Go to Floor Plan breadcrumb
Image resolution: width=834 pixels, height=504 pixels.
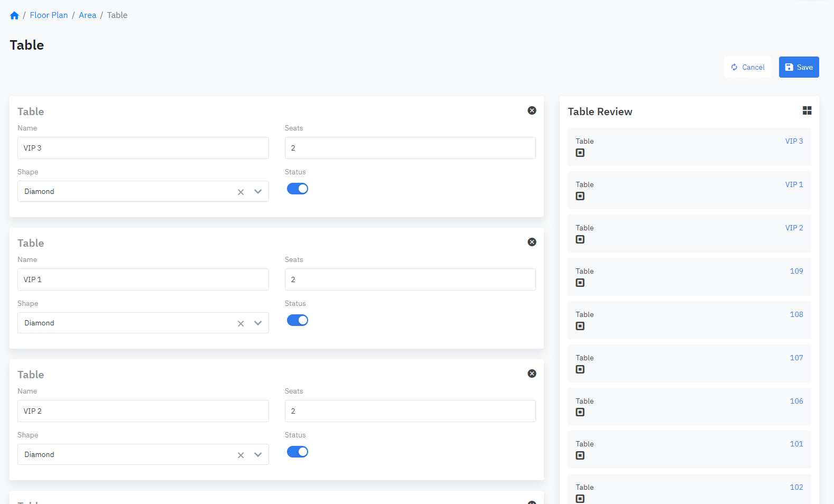pyautogui.click(x=49, y=15)
